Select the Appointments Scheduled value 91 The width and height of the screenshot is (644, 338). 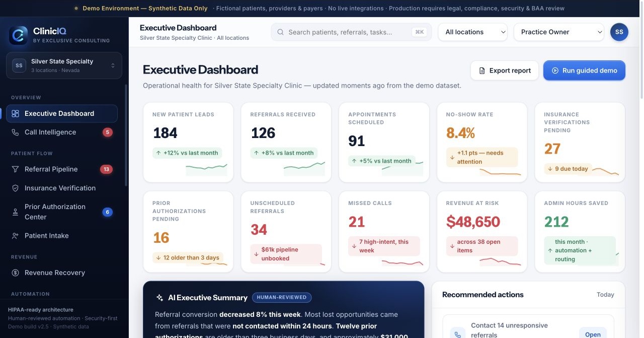coord(356,141)
